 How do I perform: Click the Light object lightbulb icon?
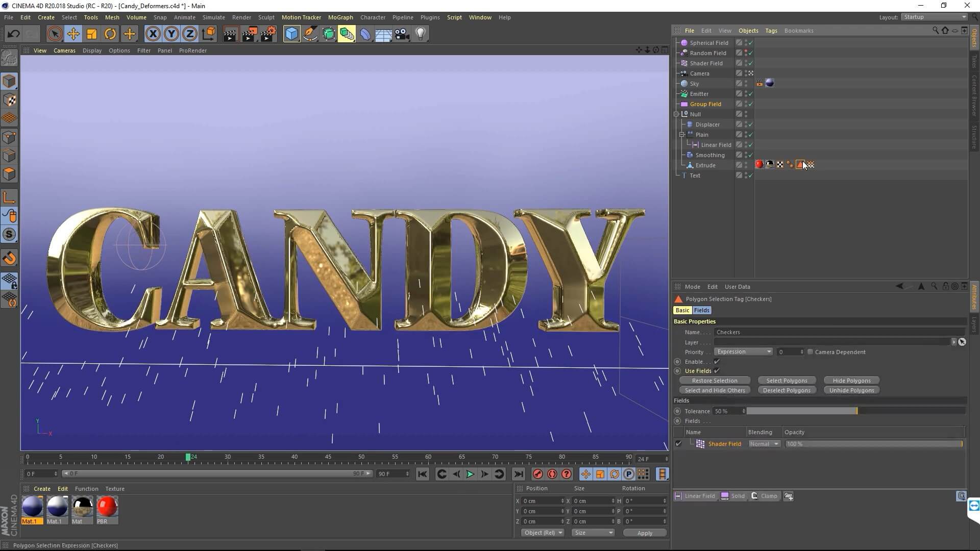[x=421, y=34]
